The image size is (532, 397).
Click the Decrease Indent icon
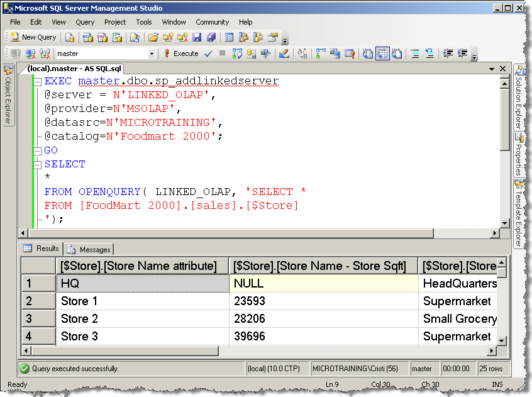pyautogui.click(x=448, y=53)
